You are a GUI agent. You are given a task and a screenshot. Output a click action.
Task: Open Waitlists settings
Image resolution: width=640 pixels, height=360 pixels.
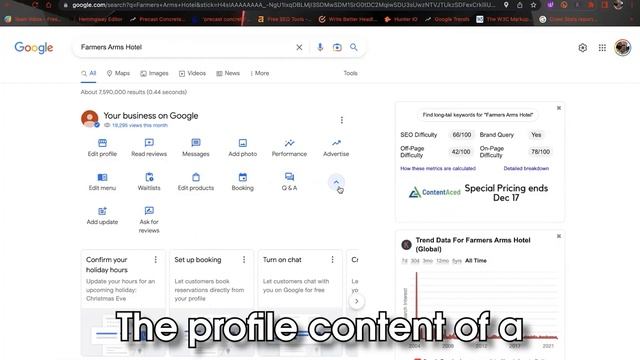(x=149, y=182)
